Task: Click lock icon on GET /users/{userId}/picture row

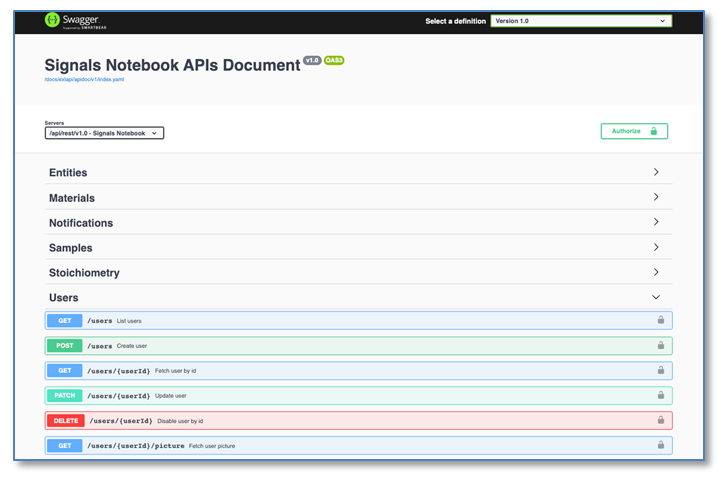Action: pyautogui.click(x=660, y=445)
